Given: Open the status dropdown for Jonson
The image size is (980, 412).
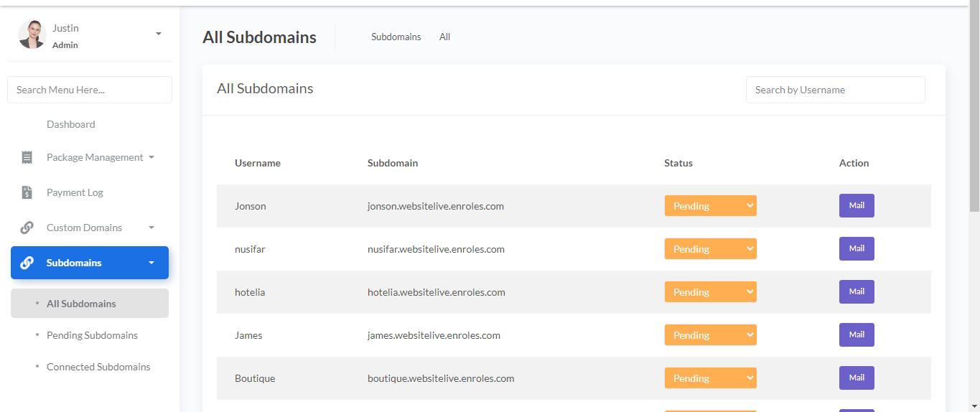Looking at the screenshot, I should [x=710, y=206].
